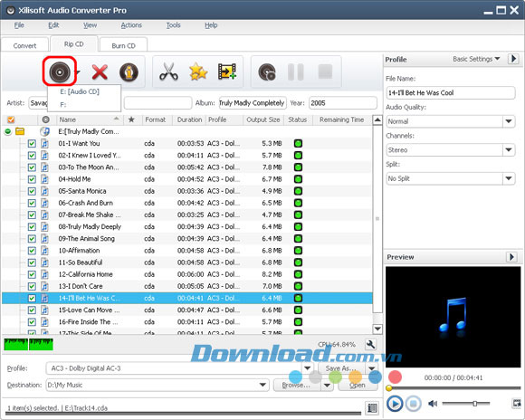
Task: Open the Save As dropdown arrow
Action: pyautogui.click(x=372, y=368)
